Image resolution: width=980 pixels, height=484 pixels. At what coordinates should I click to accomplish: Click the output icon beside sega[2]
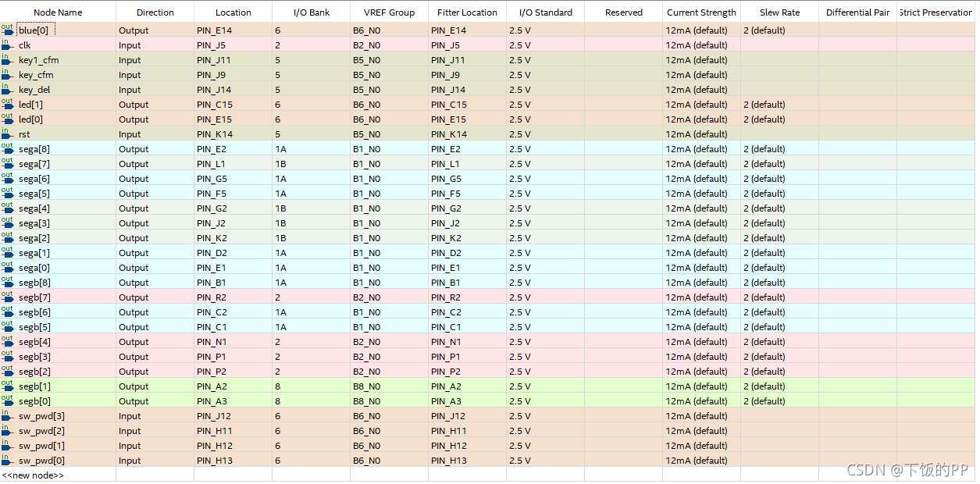pos(8,238)
